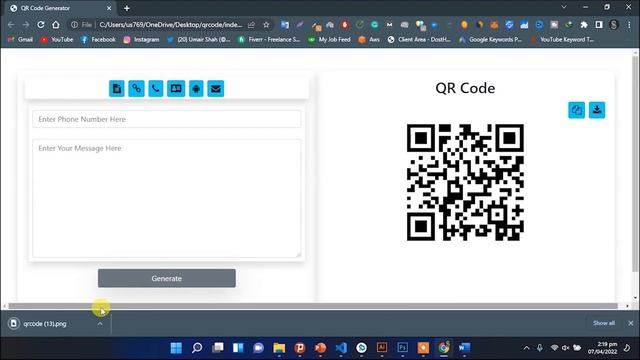Open the Windows Start menu
The height and width of the screenshot is (360, 640).
click(x=176, y=348)
